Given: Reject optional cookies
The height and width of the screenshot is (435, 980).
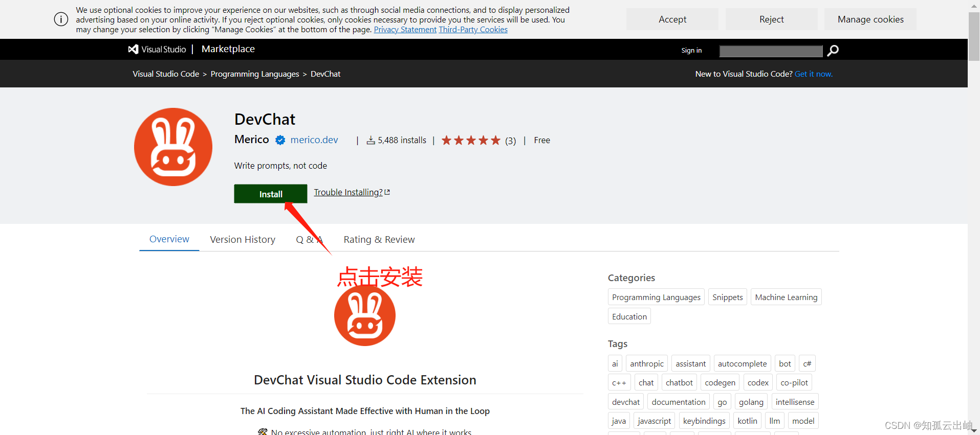Looking at the screenshot, I should (771, 19).
